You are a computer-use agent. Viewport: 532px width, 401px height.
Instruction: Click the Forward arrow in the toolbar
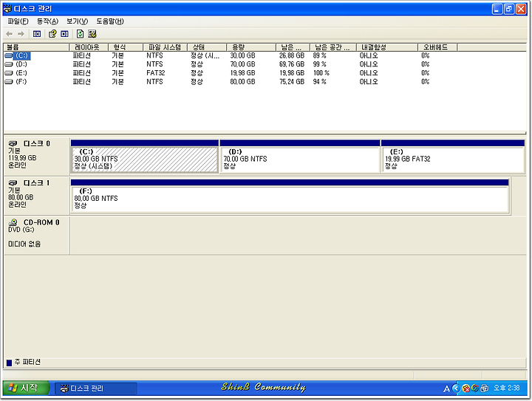tap(21, 34)
